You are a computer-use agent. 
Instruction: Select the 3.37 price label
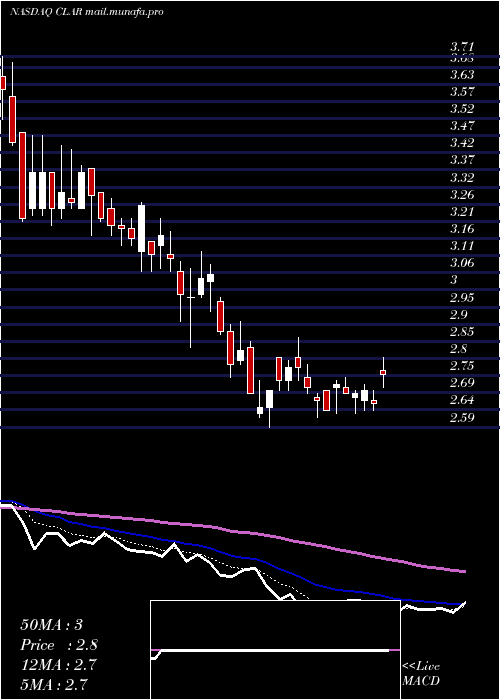pyautogui.click(x=462, y=160)
